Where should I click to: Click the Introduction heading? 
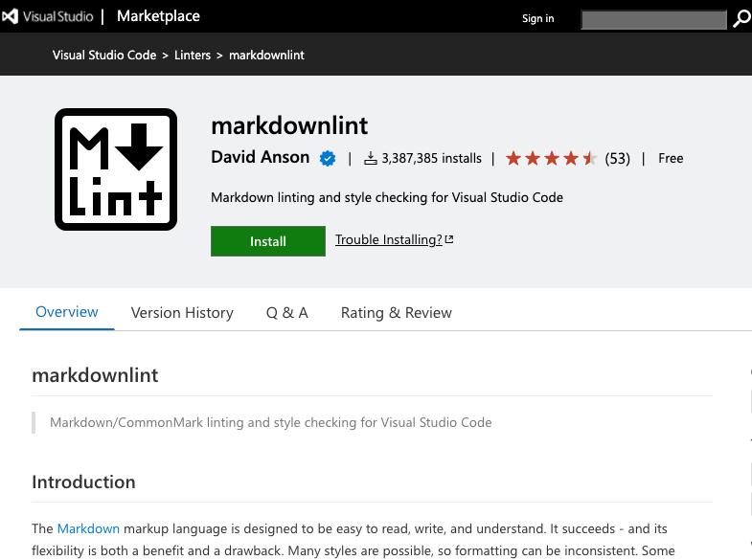(83, 482)
